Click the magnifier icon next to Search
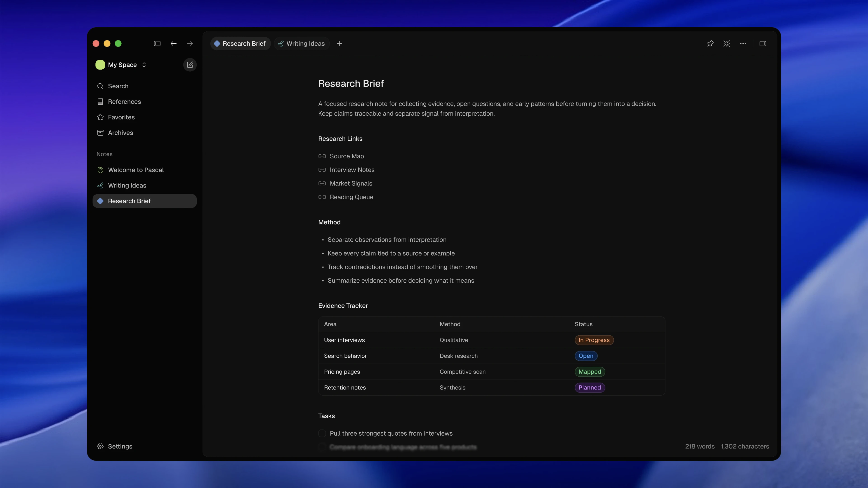The height and width of the screenshot is (488, 868). (100, 86)
